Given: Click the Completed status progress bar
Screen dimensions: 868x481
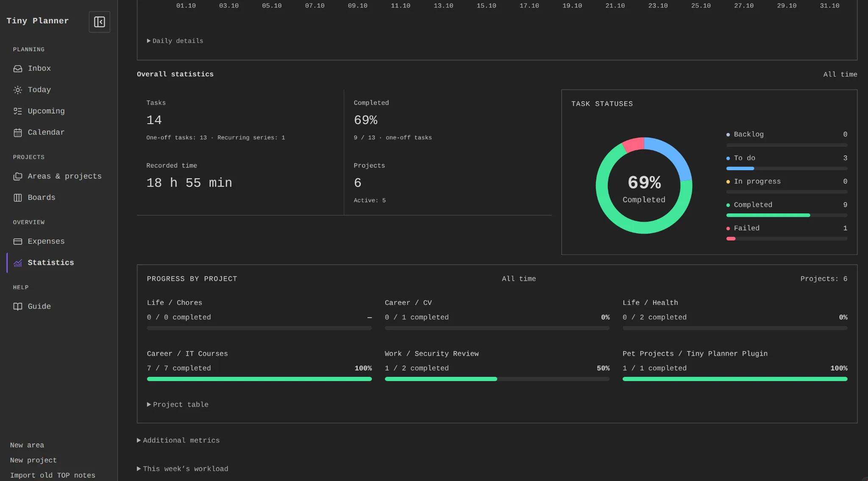Looking at the screenshot, I should coord(787,216).
